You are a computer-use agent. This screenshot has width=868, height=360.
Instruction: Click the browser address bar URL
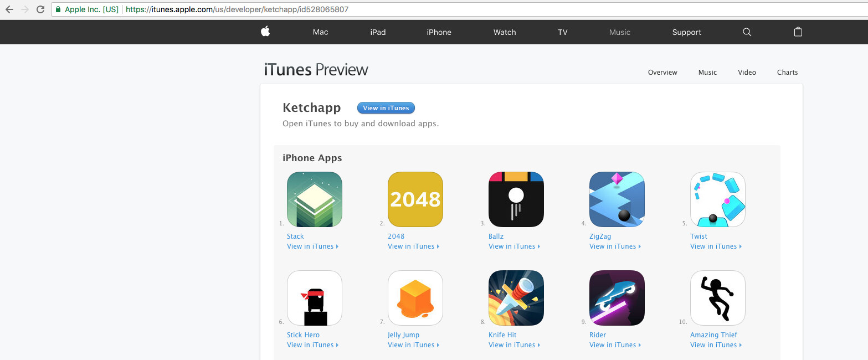point(237,9)
